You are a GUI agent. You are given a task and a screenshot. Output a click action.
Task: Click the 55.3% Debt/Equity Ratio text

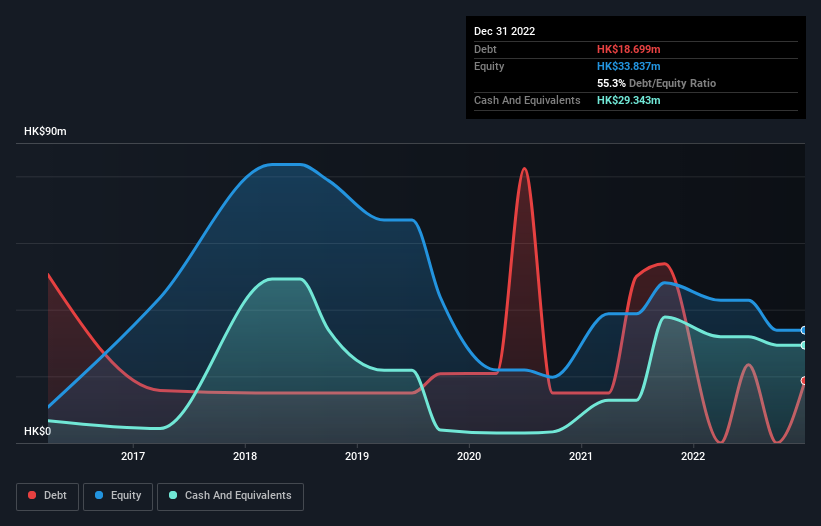pos(656,83)
